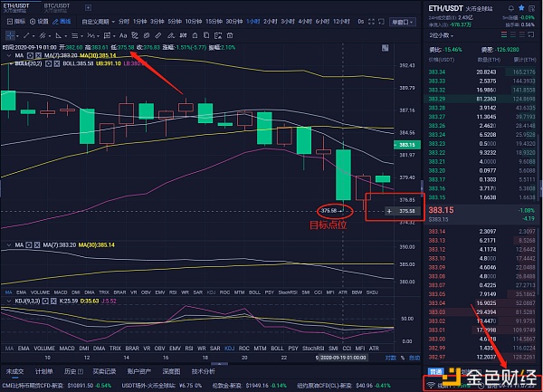Image resolution: width=543 pixels, height=392 pixels.
Task: Select the 12小时 timeframe
Action: pos(341,22)
